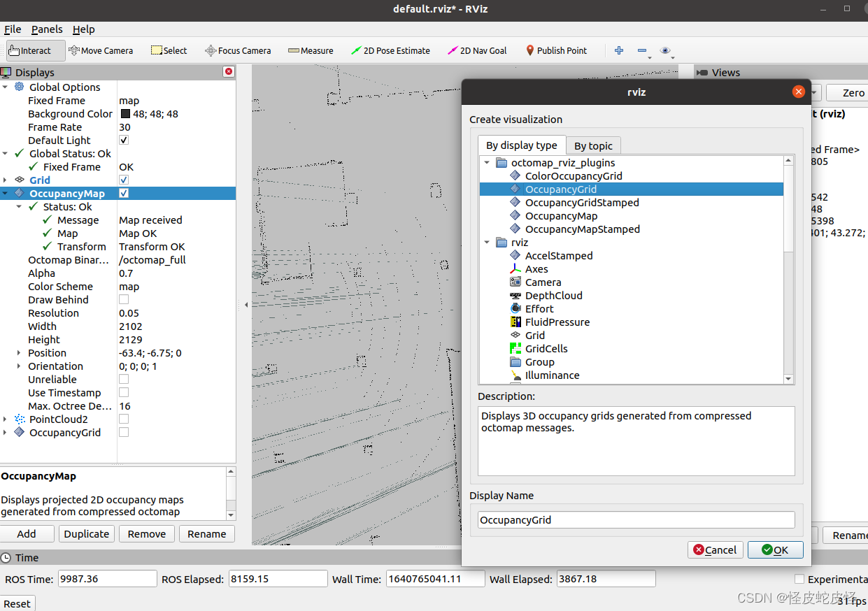Choose the Camera display type
868x611 pixels.
coord(543,282)
